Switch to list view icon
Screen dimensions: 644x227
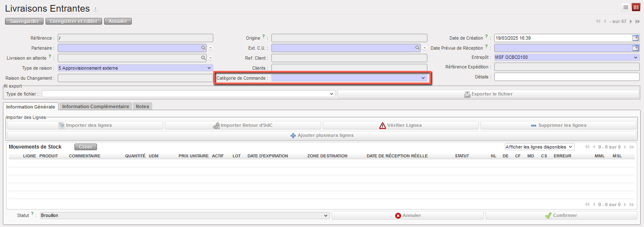click(626, 7)
